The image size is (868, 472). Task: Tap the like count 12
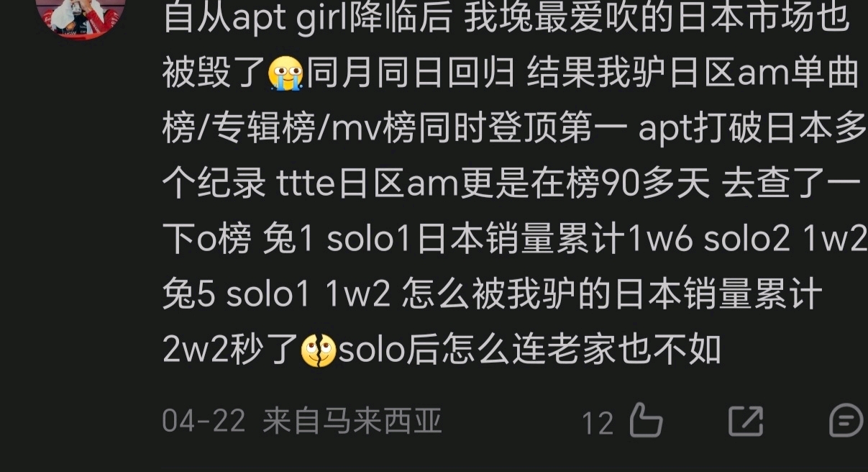pos(598,422)
